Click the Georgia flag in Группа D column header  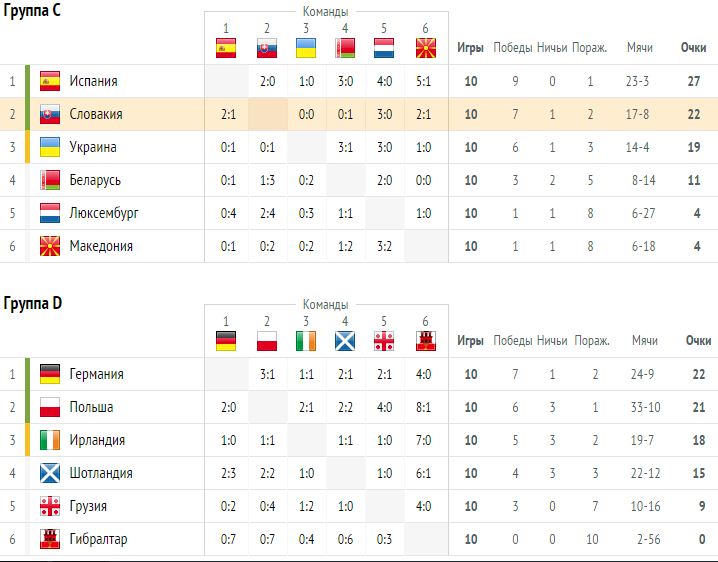click(x=385, y=340)
